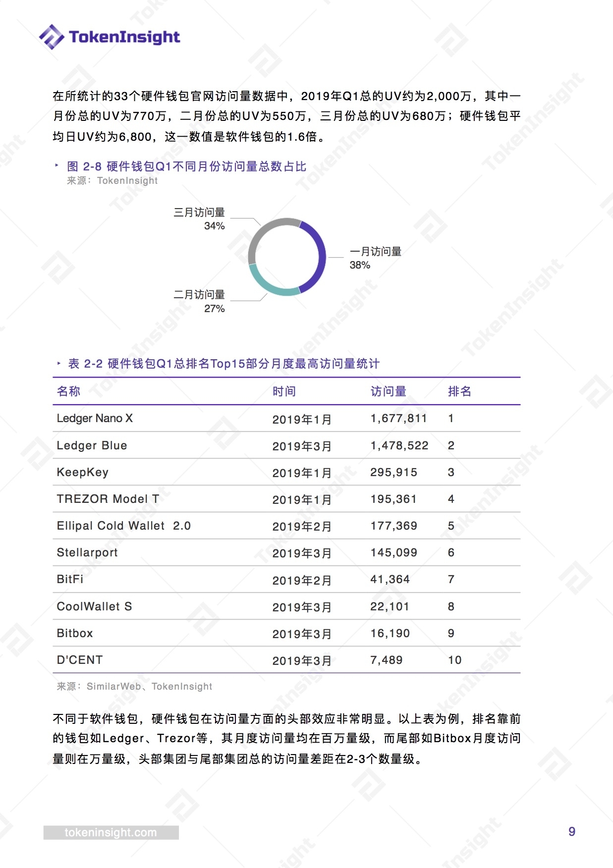The image size is (613, 868).
Task: Click the visit count 1,677,811
Action: click(x=399, y=419)
